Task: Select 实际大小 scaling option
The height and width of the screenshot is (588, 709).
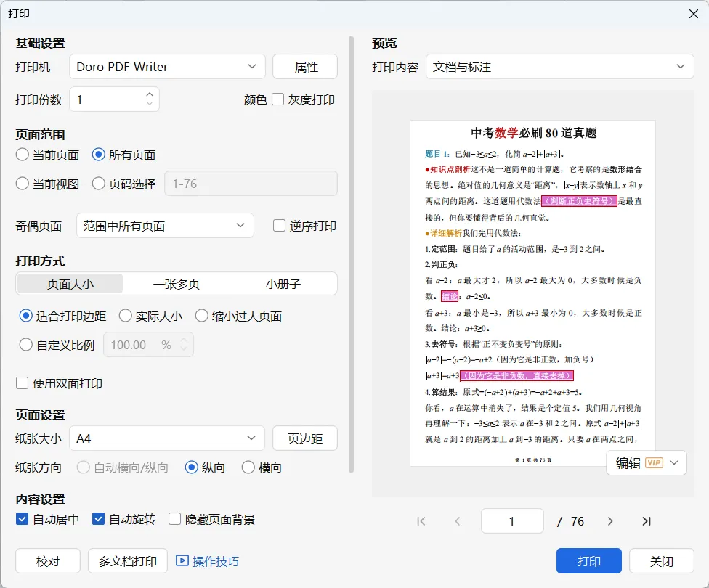Action: [125, 316]
